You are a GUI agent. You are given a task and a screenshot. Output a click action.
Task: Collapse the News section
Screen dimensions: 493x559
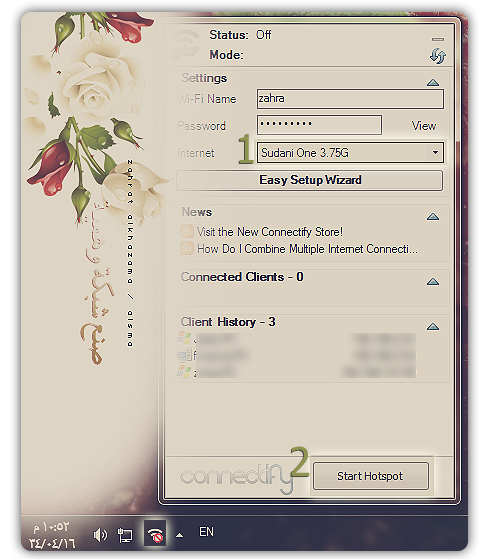click(x=433, y=217)
